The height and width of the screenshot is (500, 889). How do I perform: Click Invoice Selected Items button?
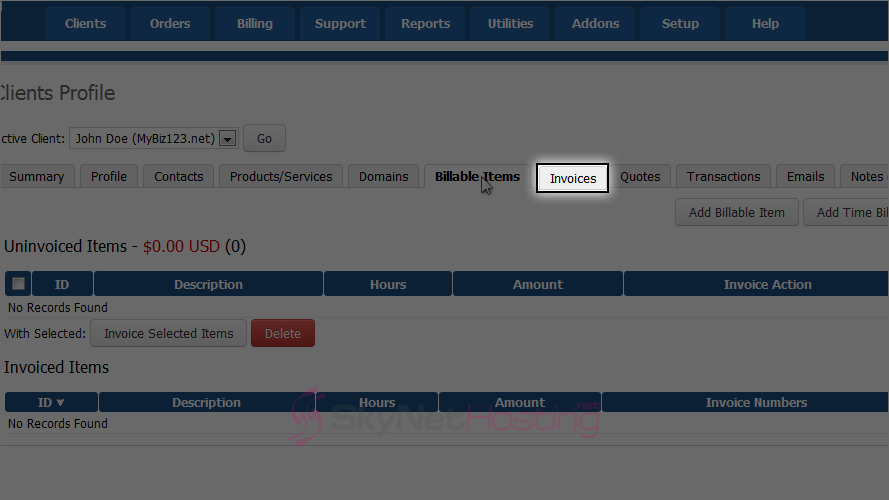[x=168, y=333]
